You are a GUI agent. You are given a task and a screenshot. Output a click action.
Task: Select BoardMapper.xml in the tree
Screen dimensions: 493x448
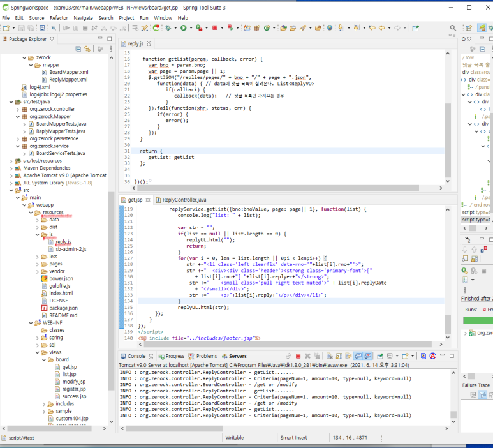tap(68, 72)
